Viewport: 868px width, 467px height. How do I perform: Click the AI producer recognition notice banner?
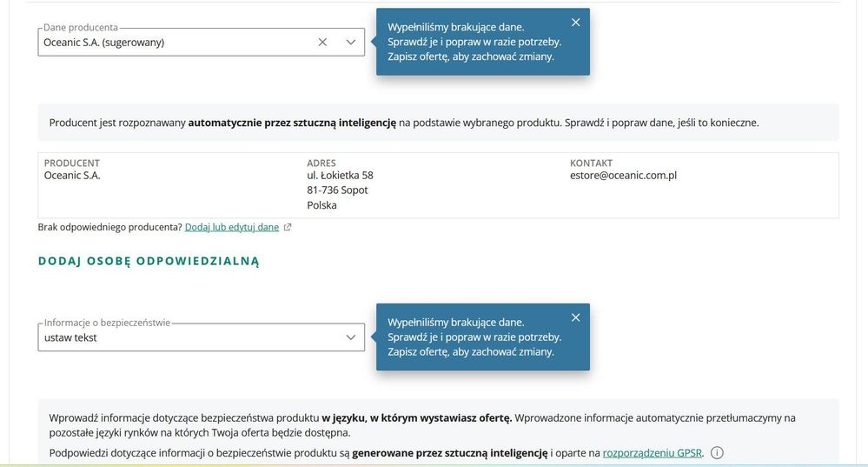point(404,123)
